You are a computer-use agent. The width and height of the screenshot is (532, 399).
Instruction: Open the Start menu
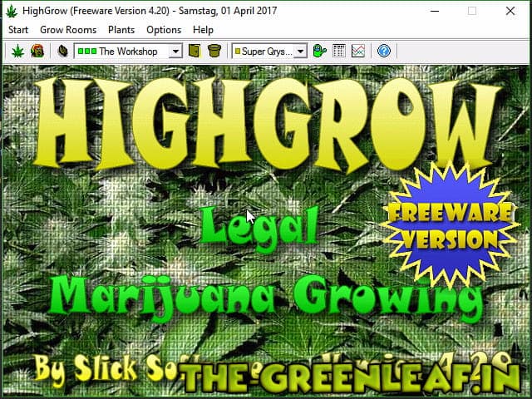coord(18,30)
